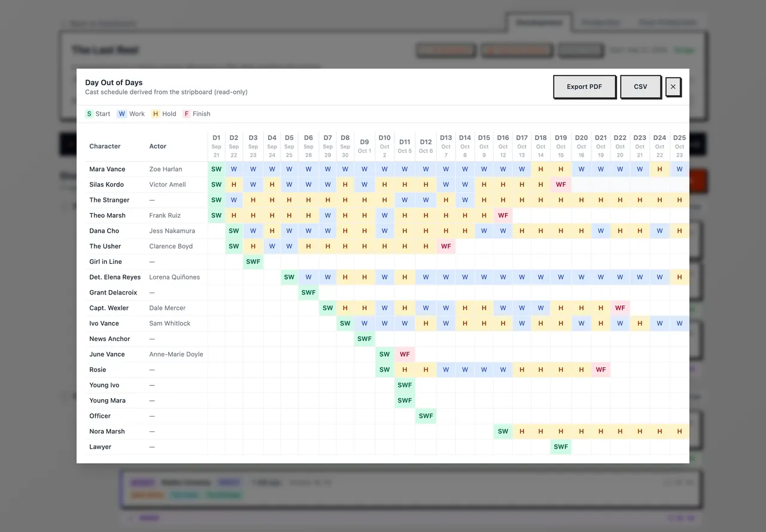Select the SWF cell in Girl in Line row
The height and width of the screenshot is (532, 766).
[253, 262]
